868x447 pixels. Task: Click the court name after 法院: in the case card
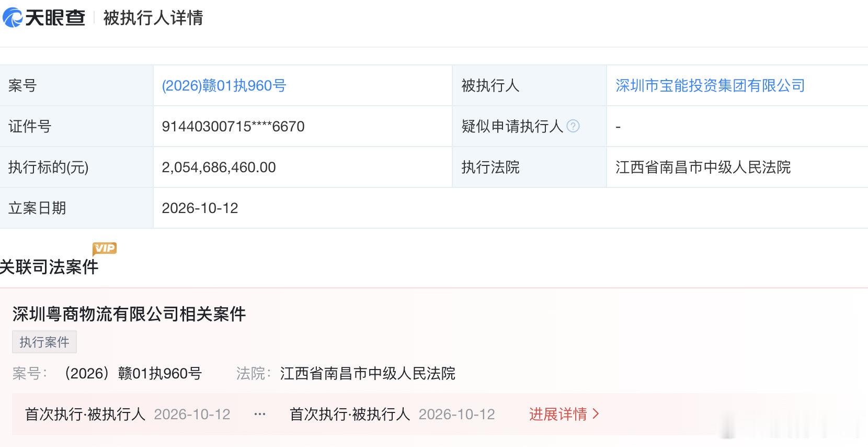coord(368,373)
